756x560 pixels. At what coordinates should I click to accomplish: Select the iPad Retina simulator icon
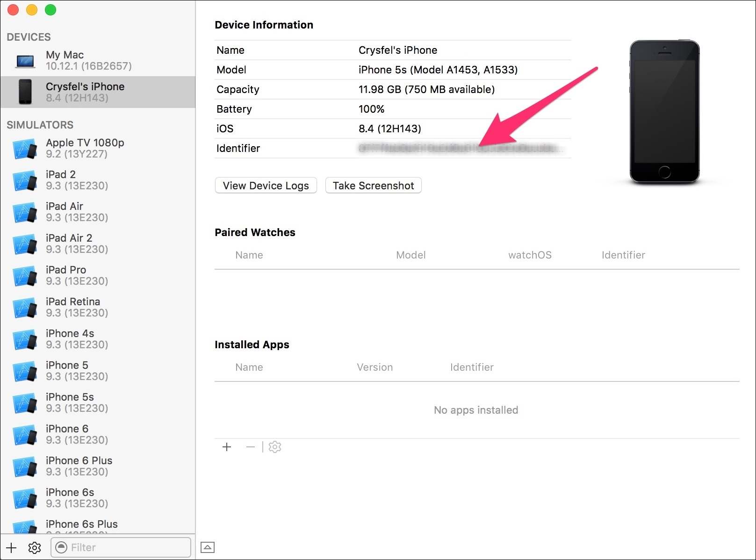click(25, 308)
